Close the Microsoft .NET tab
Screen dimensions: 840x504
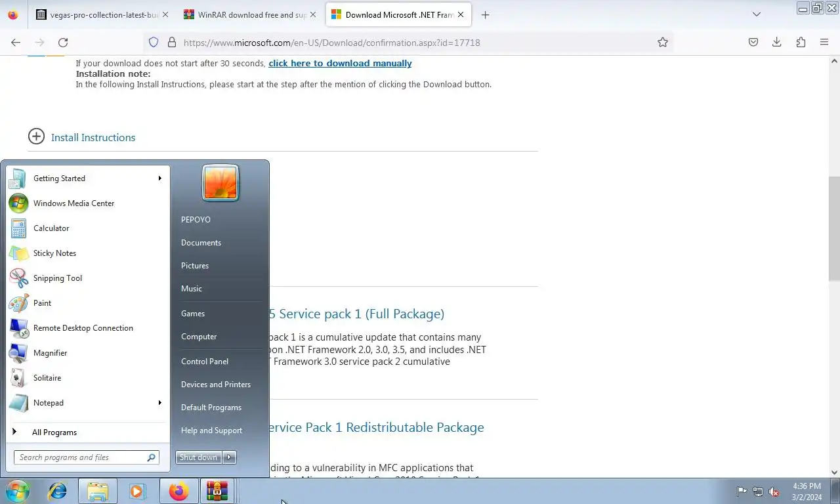(x=461, y=14)
